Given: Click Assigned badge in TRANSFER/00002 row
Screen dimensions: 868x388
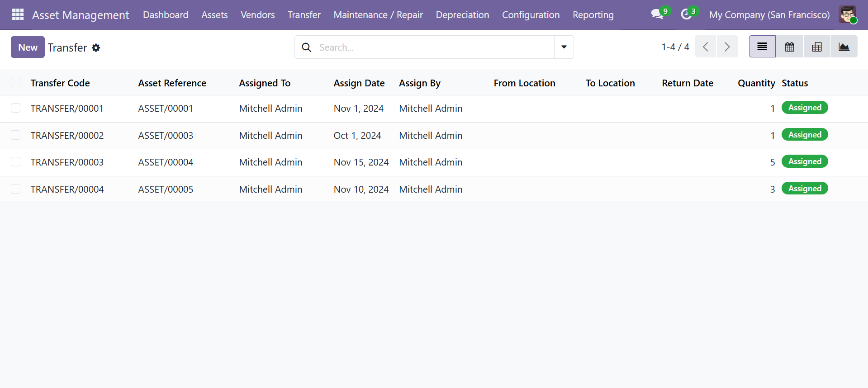Looking at the screenshot, I should coord(805,135).
